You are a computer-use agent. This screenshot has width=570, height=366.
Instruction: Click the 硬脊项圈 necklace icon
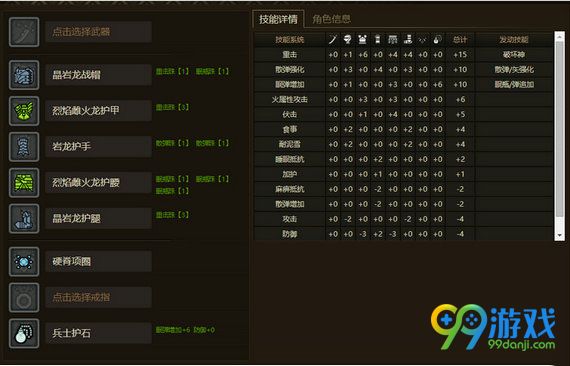pos(24,262)
